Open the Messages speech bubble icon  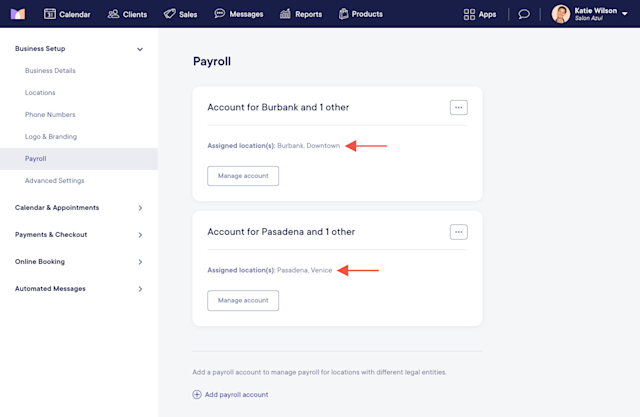[x=220, y=13]
